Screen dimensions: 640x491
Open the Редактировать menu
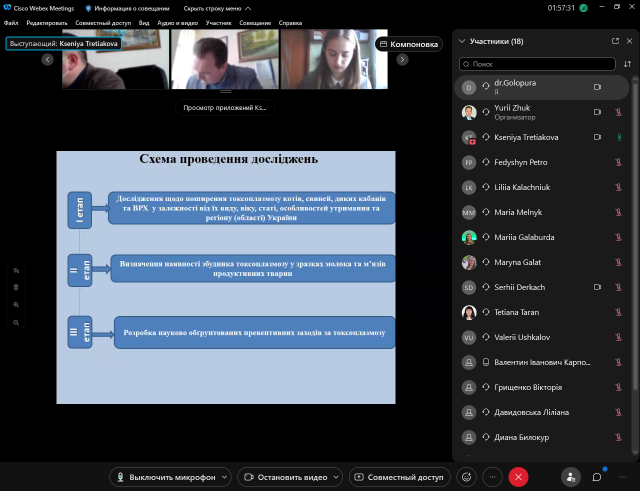point(47,23)
